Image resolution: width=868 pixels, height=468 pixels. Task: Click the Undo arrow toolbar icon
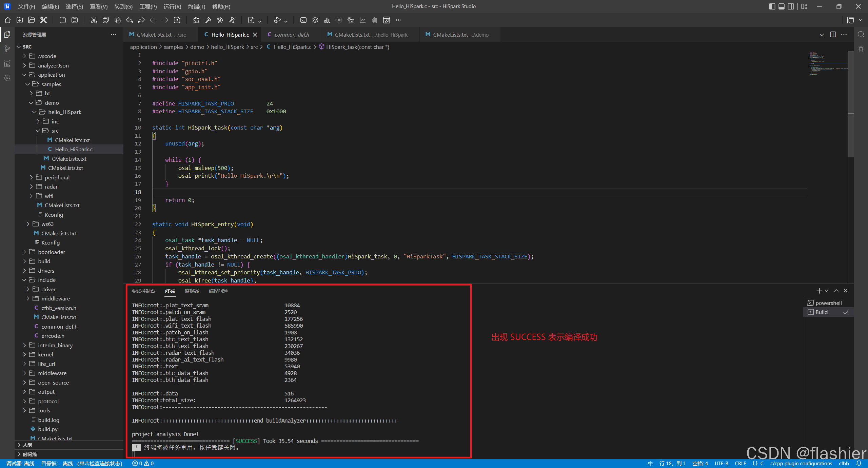coord(130,20)
